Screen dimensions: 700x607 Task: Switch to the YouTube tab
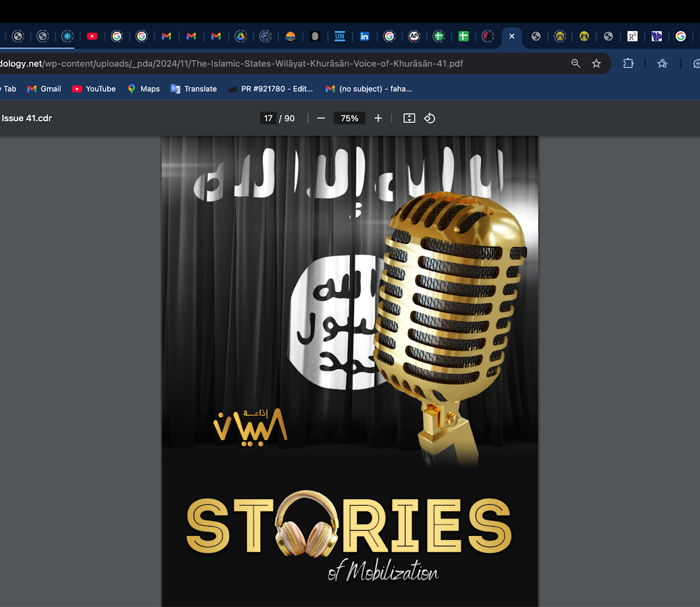tap(92, 36)
